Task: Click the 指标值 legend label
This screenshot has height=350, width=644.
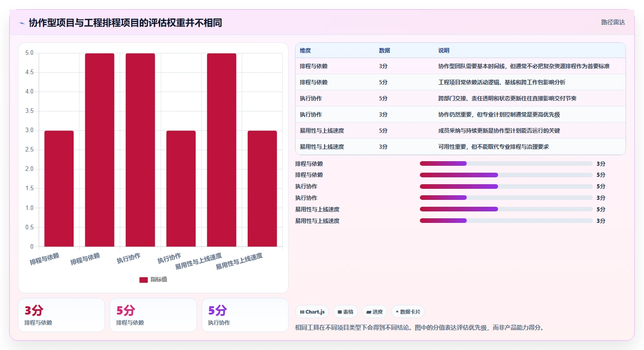Action: pos(159,280)
